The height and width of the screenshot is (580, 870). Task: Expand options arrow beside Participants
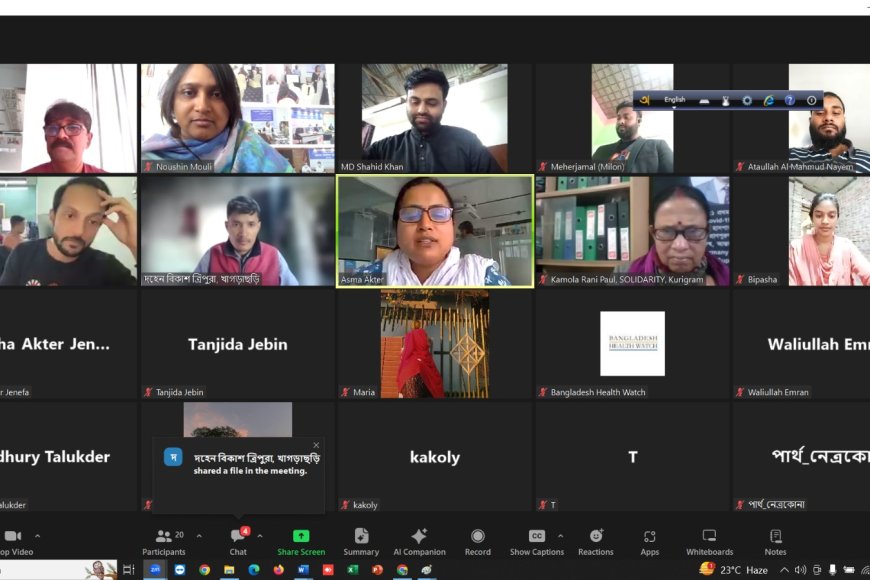[x=199, y=536]
